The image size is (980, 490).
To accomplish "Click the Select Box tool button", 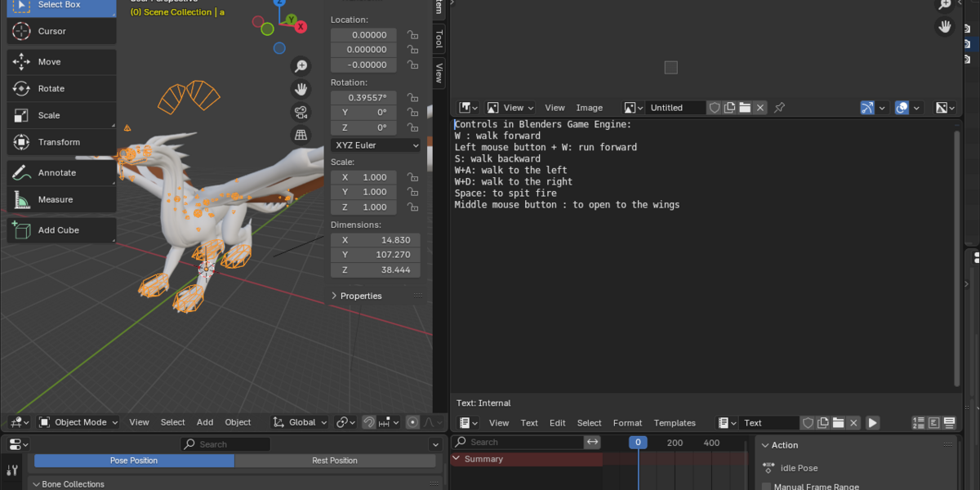I will pos(61,7).
